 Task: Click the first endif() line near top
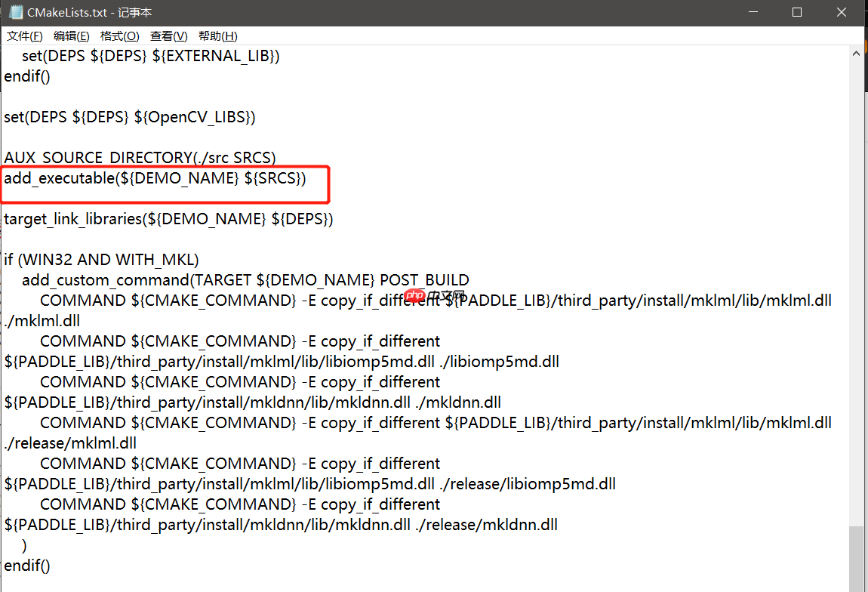point(27,76)
